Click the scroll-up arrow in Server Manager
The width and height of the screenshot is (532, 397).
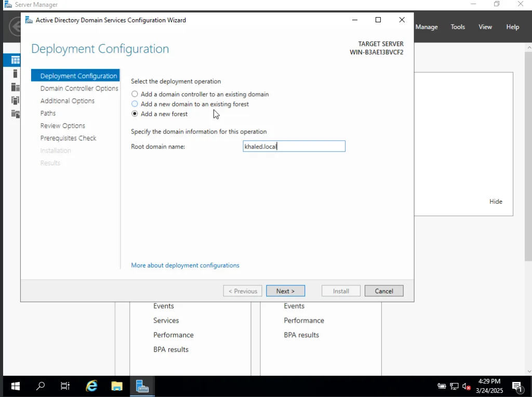[529, 47]
